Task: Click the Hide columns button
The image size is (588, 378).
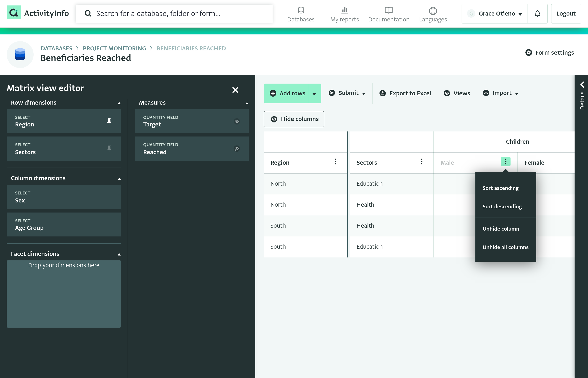Action: 294,119
